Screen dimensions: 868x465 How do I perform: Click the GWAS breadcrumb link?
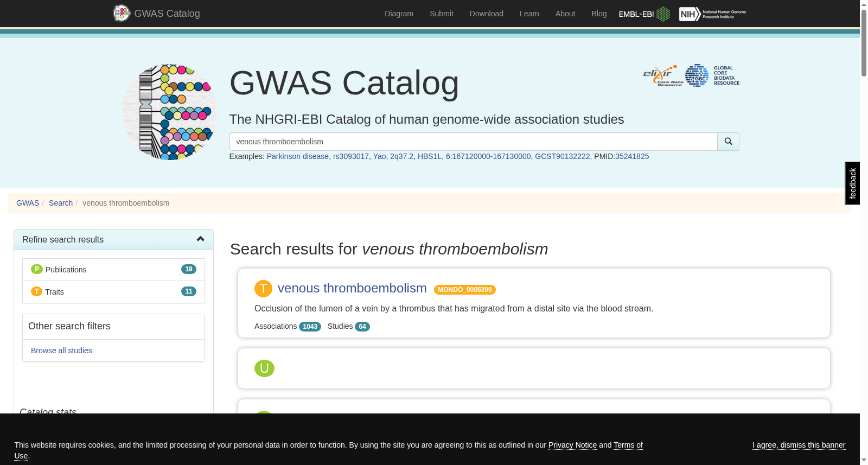pyautogui.click(x=28, y=203)
